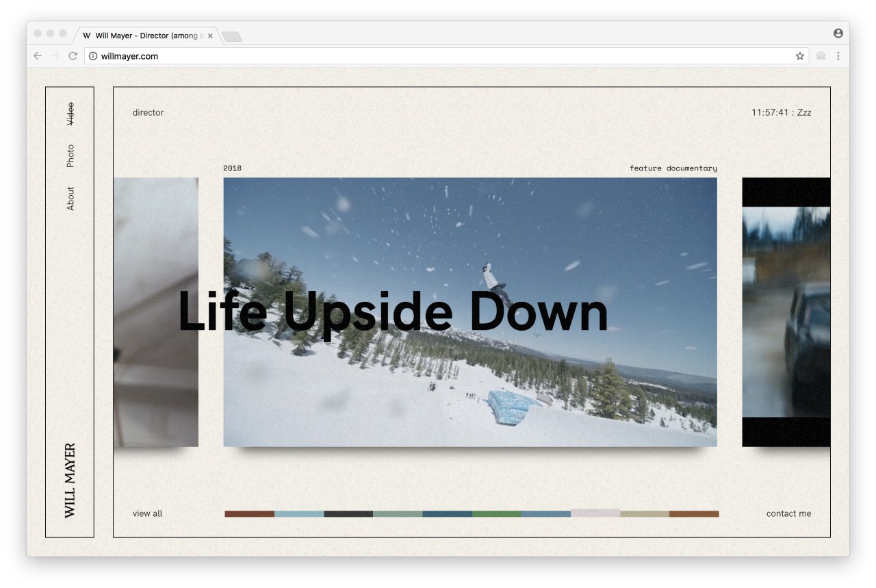Click the site info icon in address bar
Image resolution: width=876 pixels, height=588 pixels.
(x=93, y=56)
